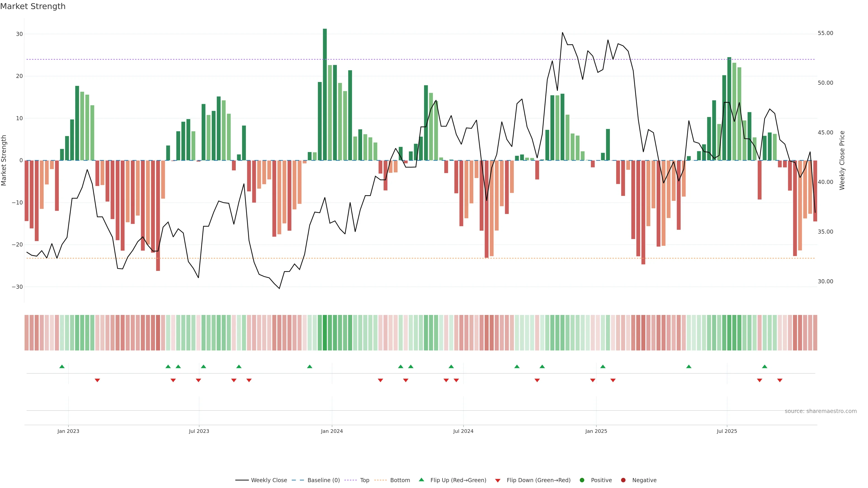Click first flip-up triangle before Jan 2023
The height and width of the screenshot is (488, 868).
pos(62,366)
